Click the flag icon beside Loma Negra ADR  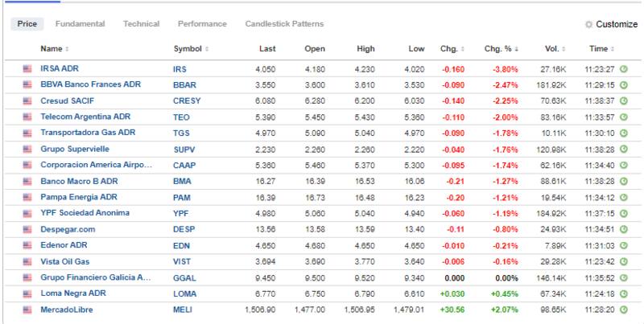coord(27,293)
